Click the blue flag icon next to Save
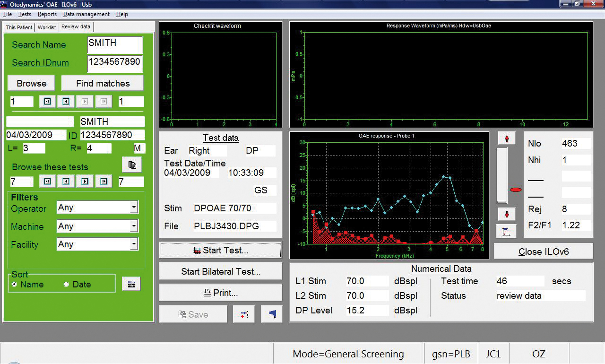The width and height of the screenshot is (605, 364). pos(272,314)
